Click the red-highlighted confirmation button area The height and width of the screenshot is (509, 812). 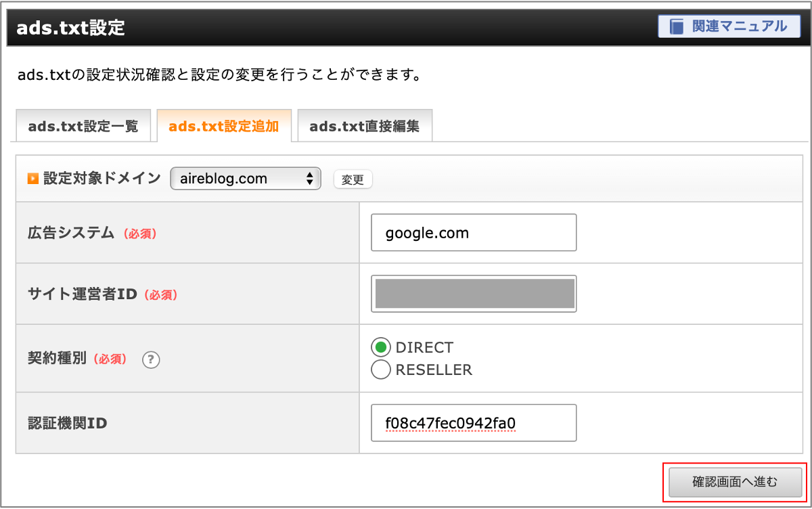tap(735, 482)
